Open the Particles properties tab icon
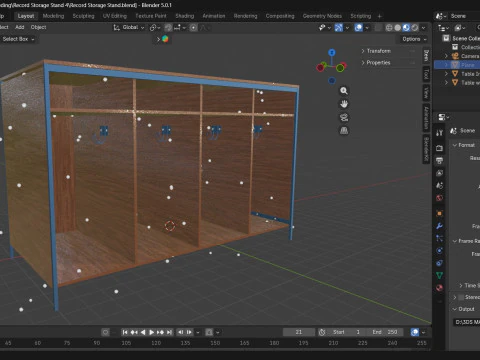The image size is (480, 360). point(439,238)
